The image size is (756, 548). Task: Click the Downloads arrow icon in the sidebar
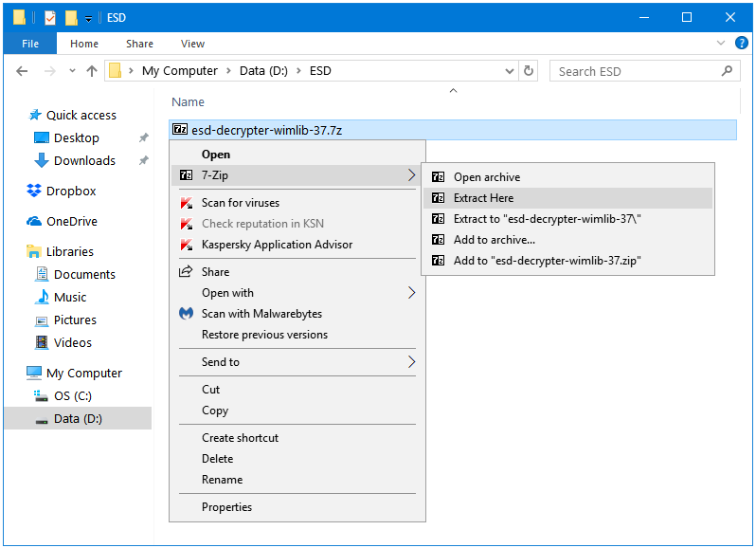tap(42, 160)
